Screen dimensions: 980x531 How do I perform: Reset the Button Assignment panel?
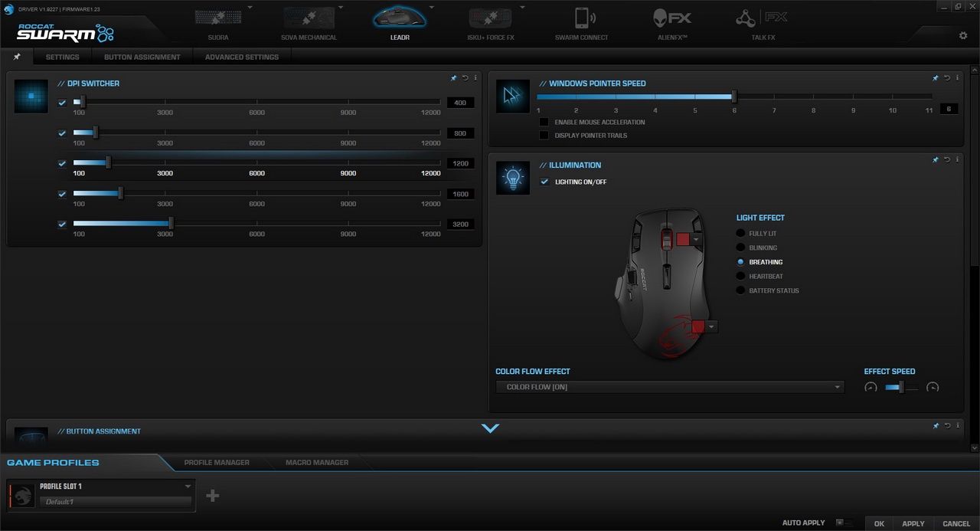[x=947, y=425]
